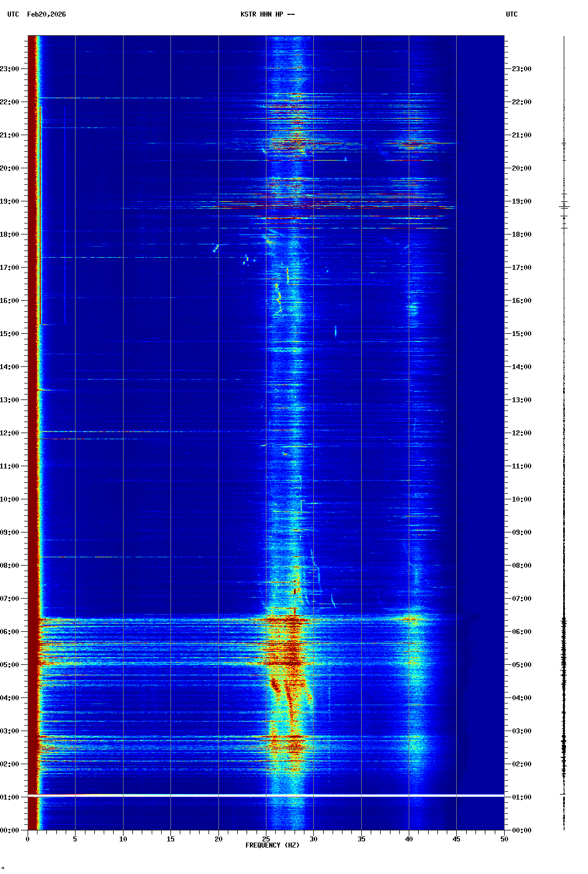Click the FREQUENCY (HZ) axis label
The image size is (588, 874).
(272, 845)
